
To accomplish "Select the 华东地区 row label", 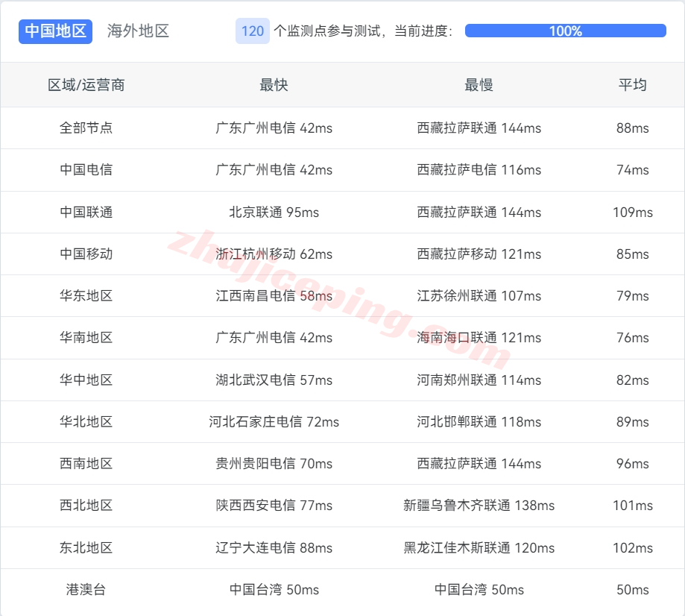I will (86, 295).
